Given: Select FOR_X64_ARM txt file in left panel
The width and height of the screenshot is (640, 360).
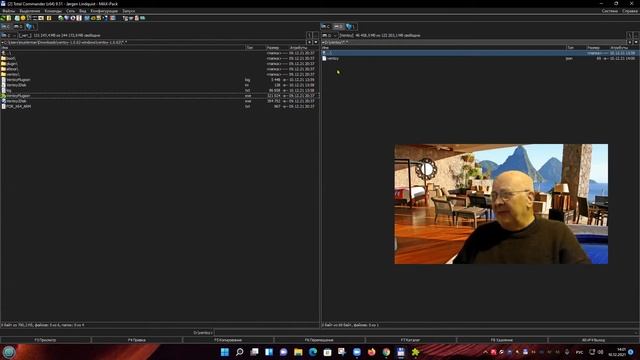Looking at the screenshot, I should point(160,106).
